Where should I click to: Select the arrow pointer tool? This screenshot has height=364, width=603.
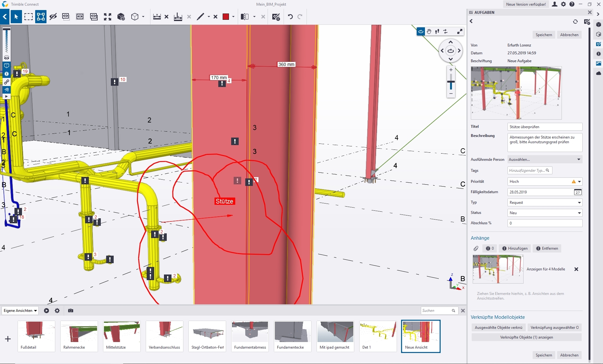coord(16,17)
